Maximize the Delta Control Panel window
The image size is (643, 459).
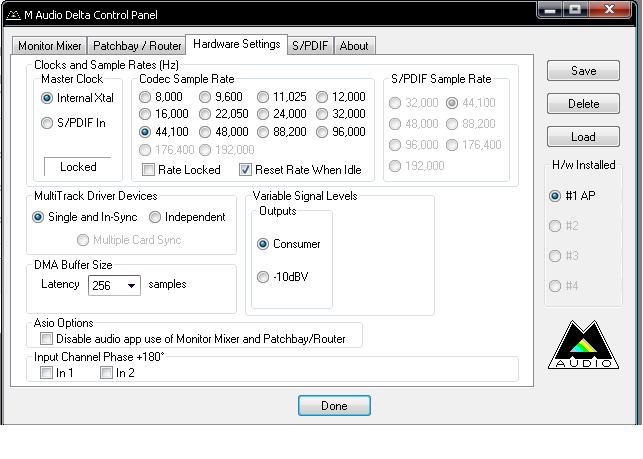pos(575,10)
